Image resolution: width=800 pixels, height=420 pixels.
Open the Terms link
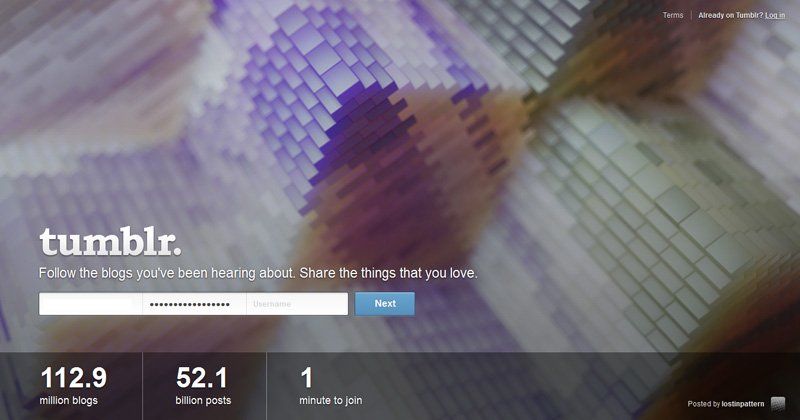(672, 15)
